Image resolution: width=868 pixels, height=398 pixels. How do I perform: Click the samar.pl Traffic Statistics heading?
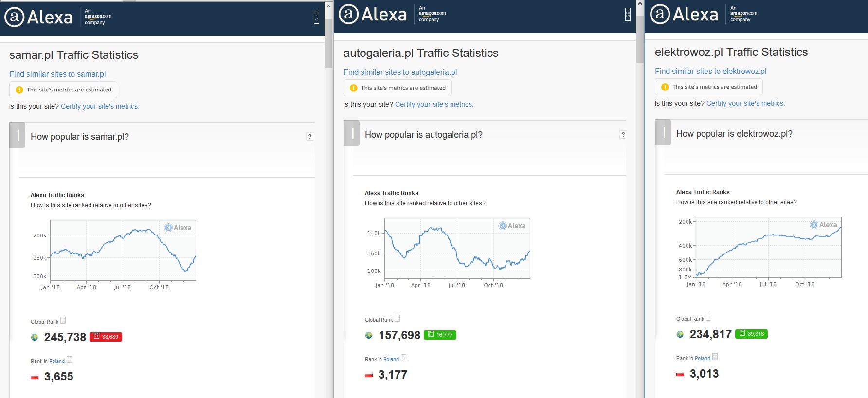(74, 55)
